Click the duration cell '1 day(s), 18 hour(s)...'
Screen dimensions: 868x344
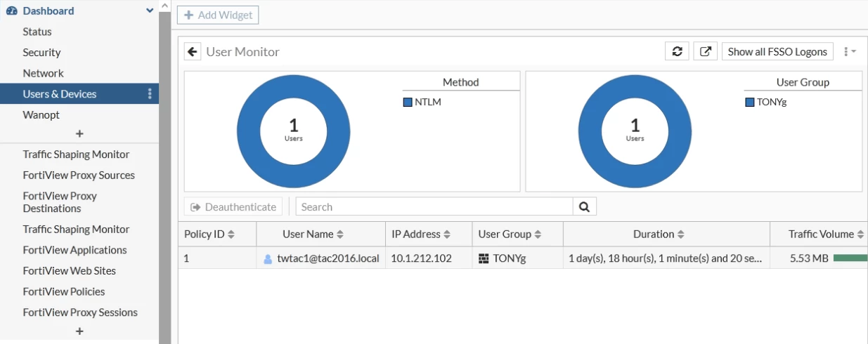pos(666,258)
